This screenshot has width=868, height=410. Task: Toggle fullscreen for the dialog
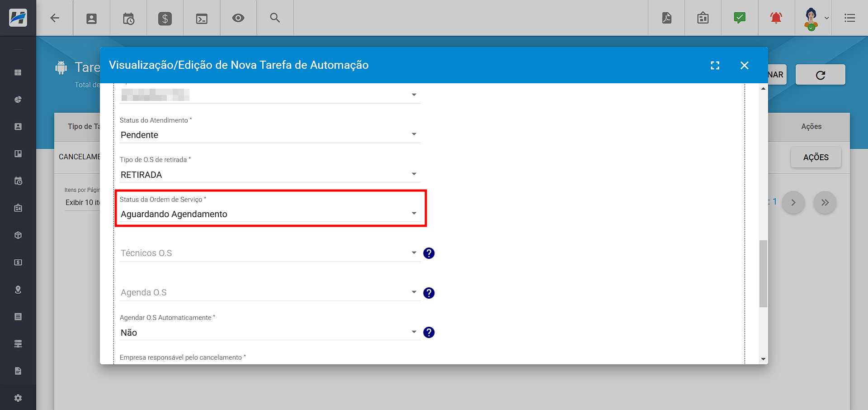(x=715, y=65)
